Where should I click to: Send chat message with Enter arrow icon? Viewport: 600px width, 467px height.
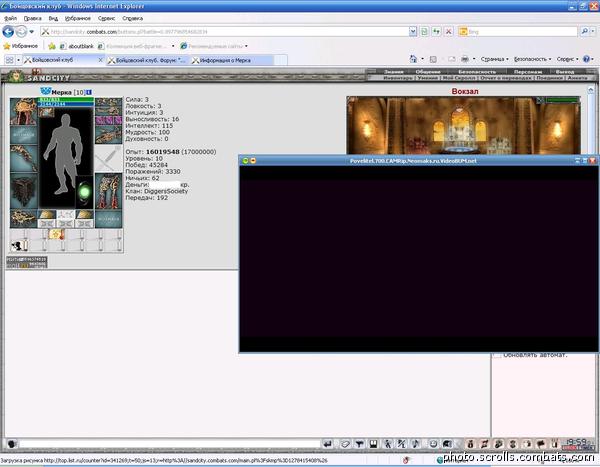(x=328, y=444)
